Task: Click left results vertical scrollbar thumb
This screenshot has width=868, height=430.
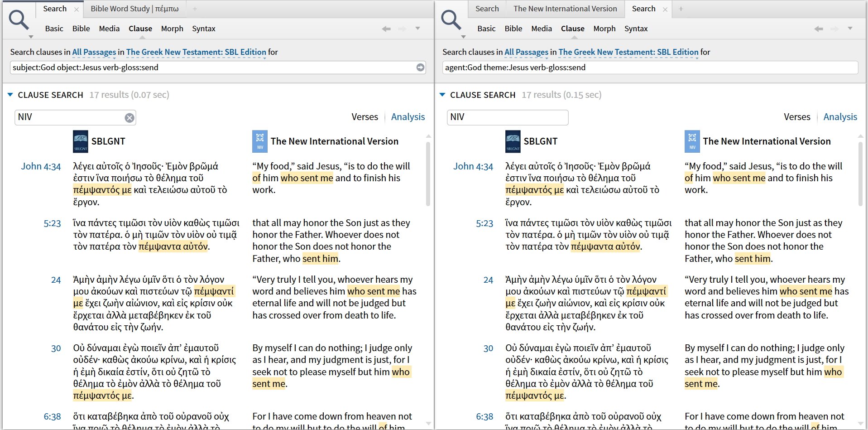Action: (428, 174)
